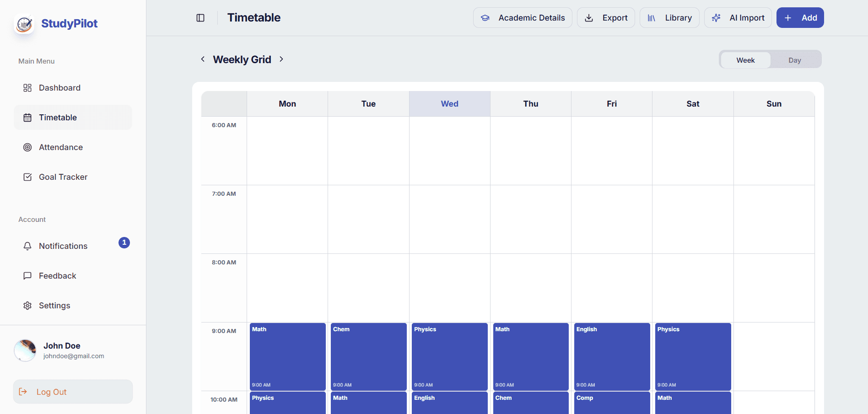The image size is (868, 414).
Task: Click the AI Import sparkle icon
Action: (x=716, y=17)
